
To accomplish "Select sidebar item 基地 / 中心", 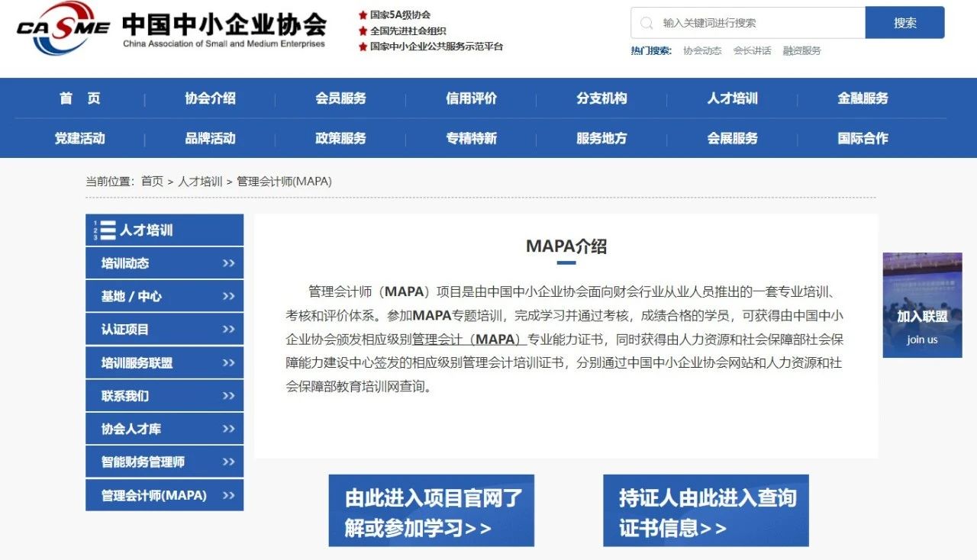I will tap(164, 296).
